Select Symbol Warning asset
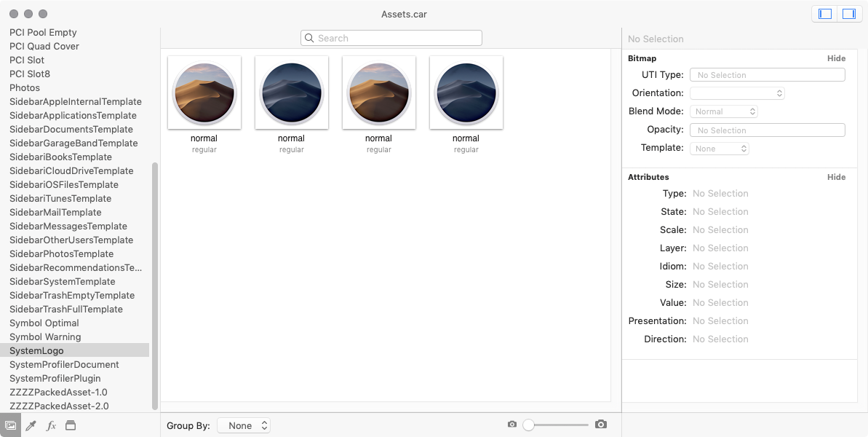Viewport: 868px width, 437px height. point(45,336)
